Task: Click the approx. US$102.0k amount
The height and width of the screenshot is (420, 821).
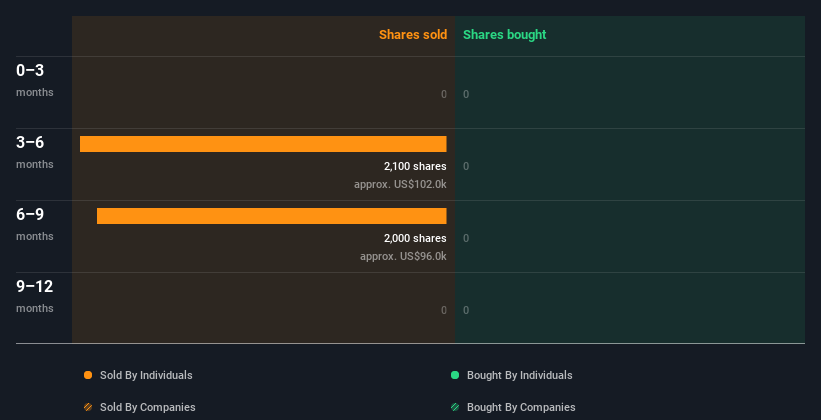Action: coord(400,184)
